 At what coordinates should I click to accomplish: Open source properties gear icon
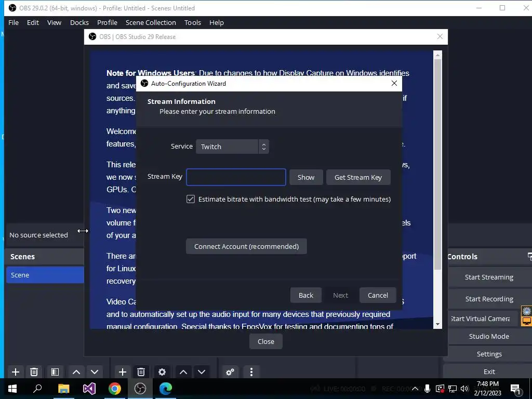162,372
